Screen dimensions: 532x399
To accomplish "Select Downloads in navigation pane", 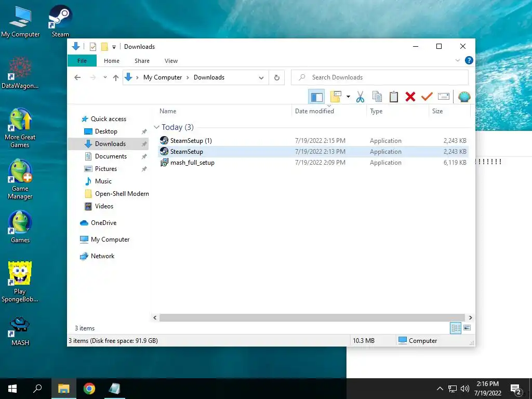I will tap(108, 144).
